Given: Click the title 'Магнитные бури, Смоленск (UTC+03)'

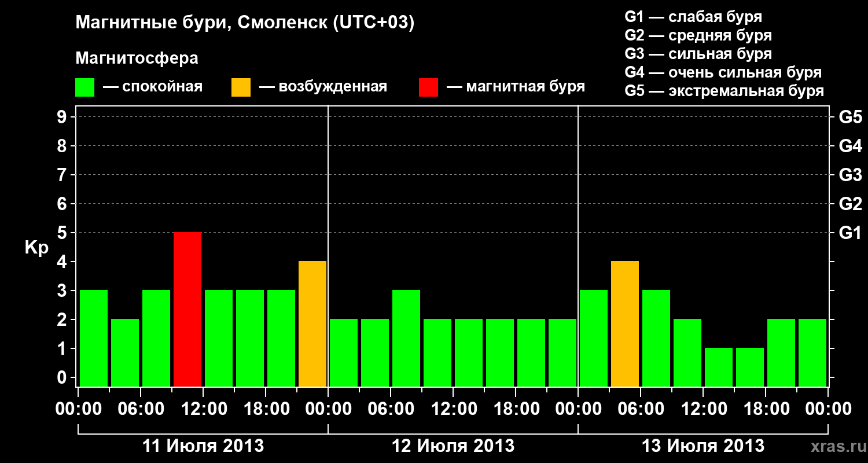Looking at the screenshot, I should click(245, 24).
